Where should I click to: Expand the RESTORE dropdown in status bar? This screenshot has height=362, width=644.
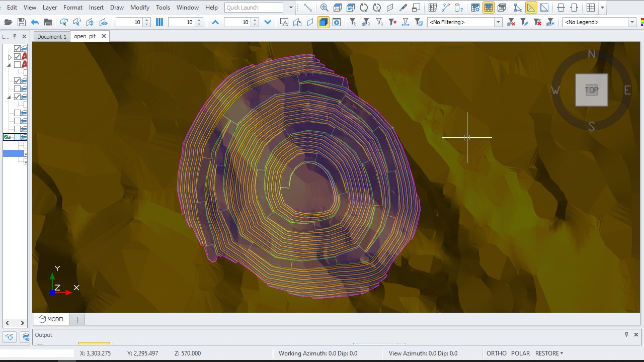pyautogui.click(x=549, y=353)
